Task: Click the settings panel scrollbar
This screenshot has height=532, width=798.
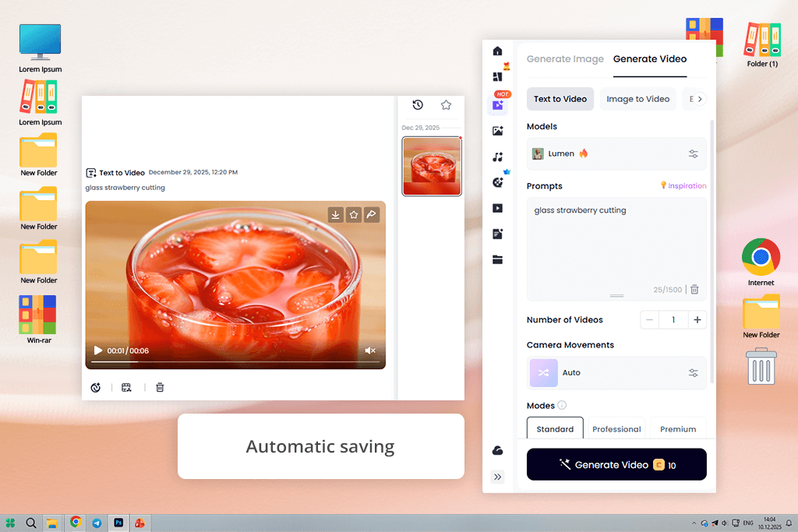Action: click(712, 252)
